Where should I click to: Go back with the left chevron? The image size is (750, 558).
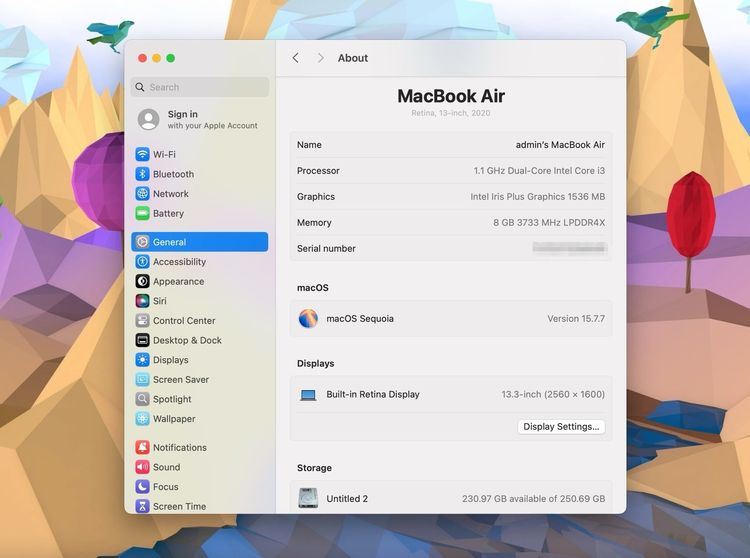point(296,58)
